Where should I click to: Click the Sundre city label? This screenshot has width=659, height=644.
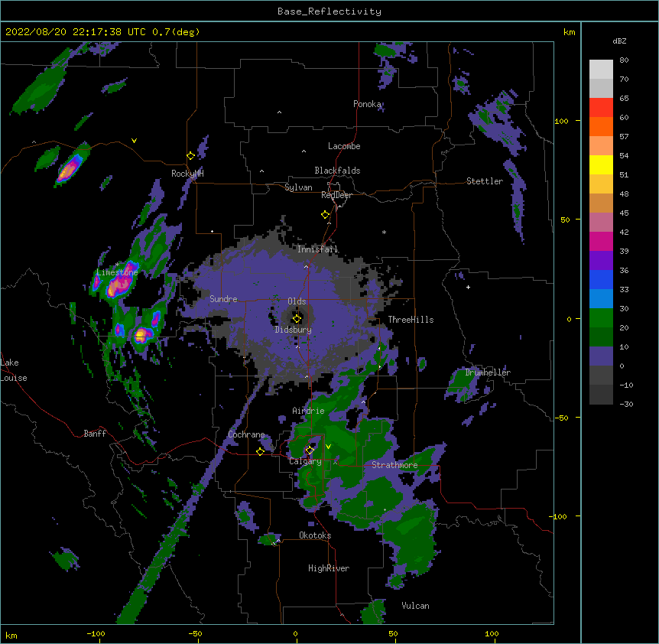click(x=223, y=299)
